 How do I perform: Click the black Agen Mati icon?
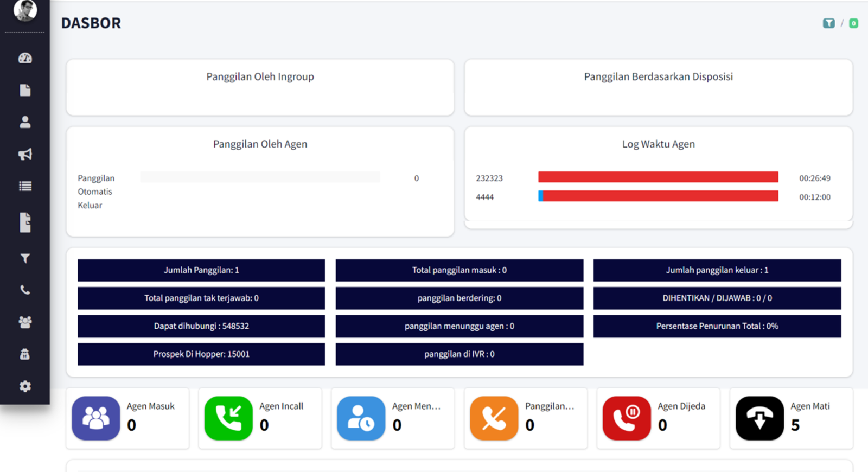tap(759, 418)
